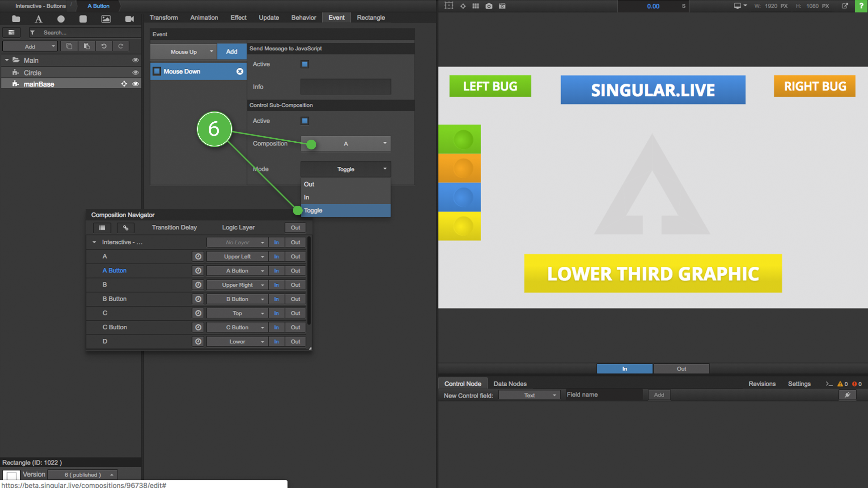Take a snapshot with the camera icon
This screenshot has width=868, height=488.
point(489,6)
